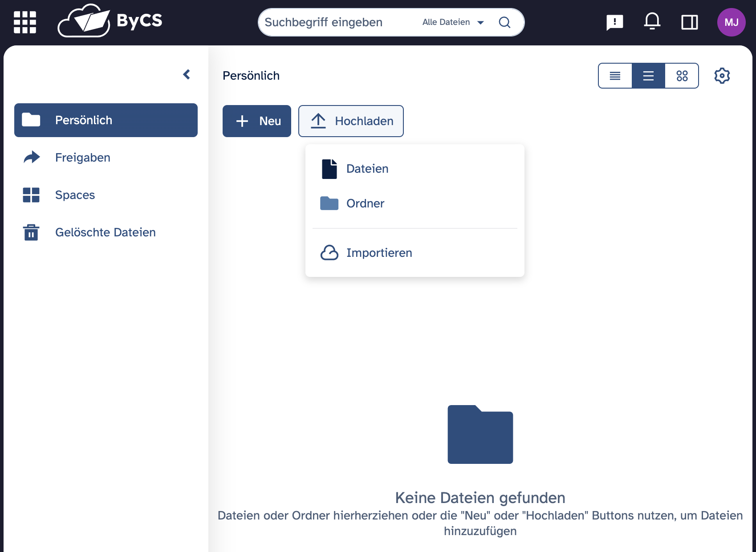Collapse the left navigation sidebar
Viewport: 756px width, 552px height.
(x=187, y=74)
